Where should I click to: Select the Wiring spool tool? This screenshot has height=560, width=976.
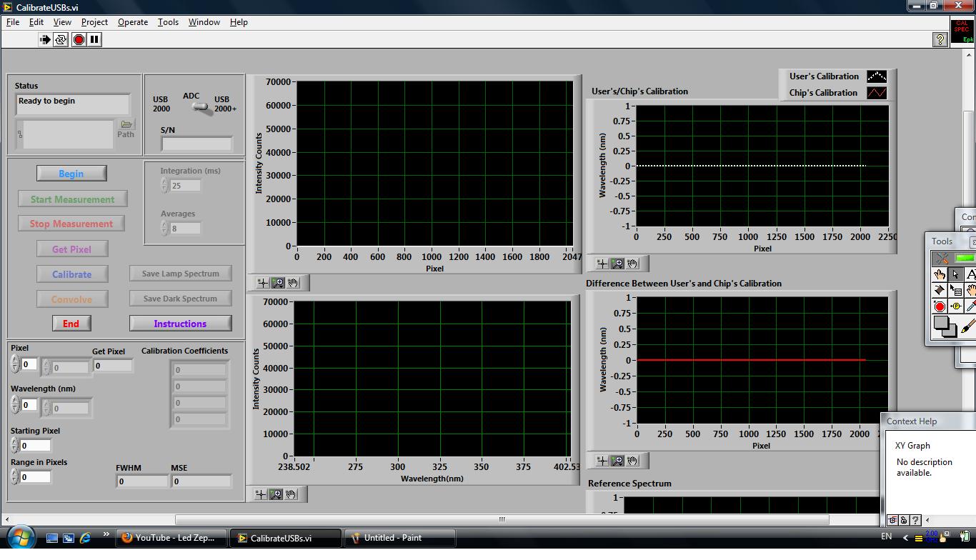940,291
